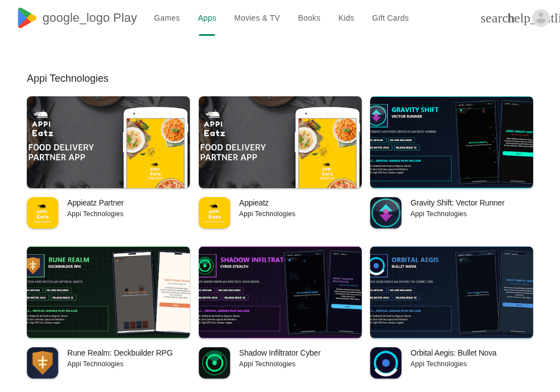Go to the Movies & TV tab

[x=257, y=18]
